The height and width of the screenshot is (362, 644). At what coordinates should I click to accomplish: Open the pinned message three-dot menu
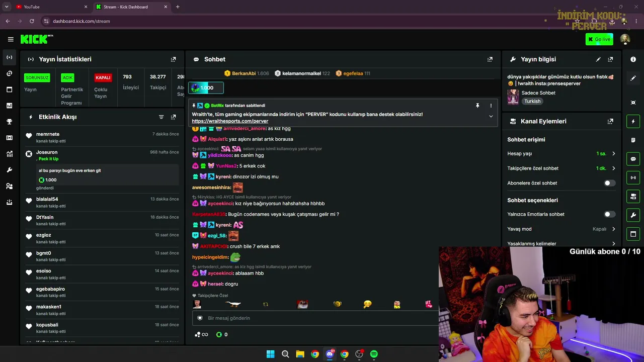(491, 106)
